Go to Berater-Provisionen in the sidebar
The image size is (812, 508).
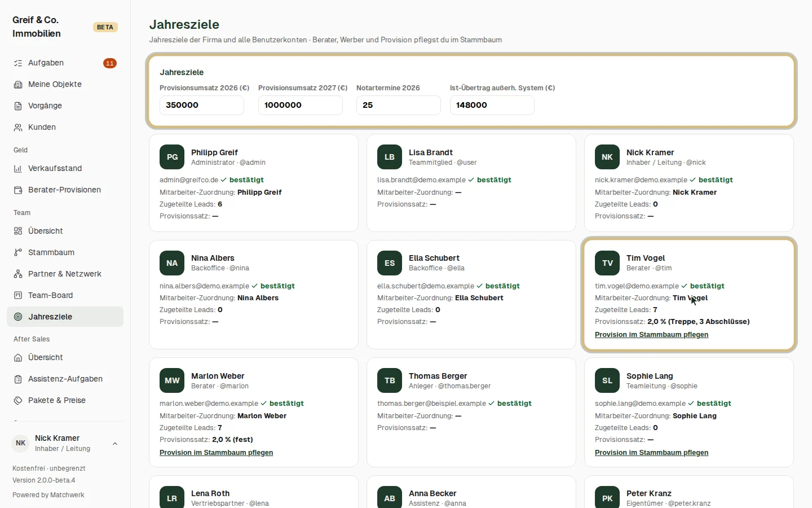65,190
